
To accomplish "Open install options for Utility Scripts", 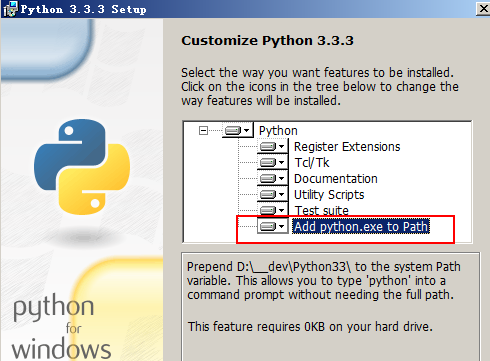I will [x=272, y=194].
